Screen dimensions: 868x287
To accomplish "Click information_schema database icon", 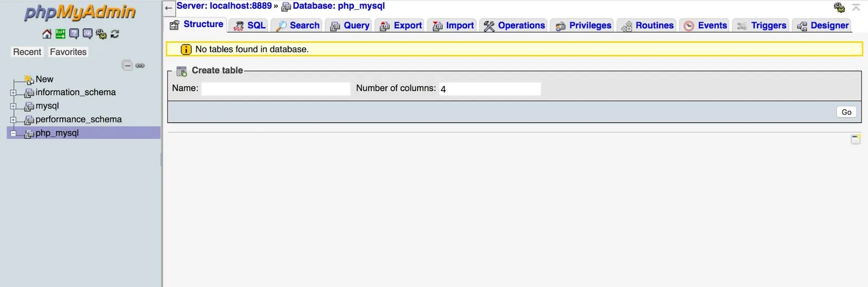I will (x=29, y=93).
